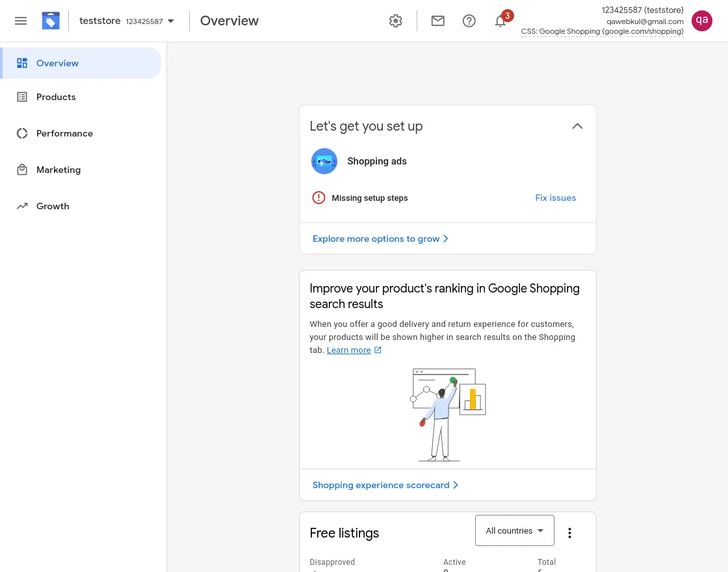The image size is (728, 572).
Task: Click the qa account avatar
Action: click(x=702, y=20)
